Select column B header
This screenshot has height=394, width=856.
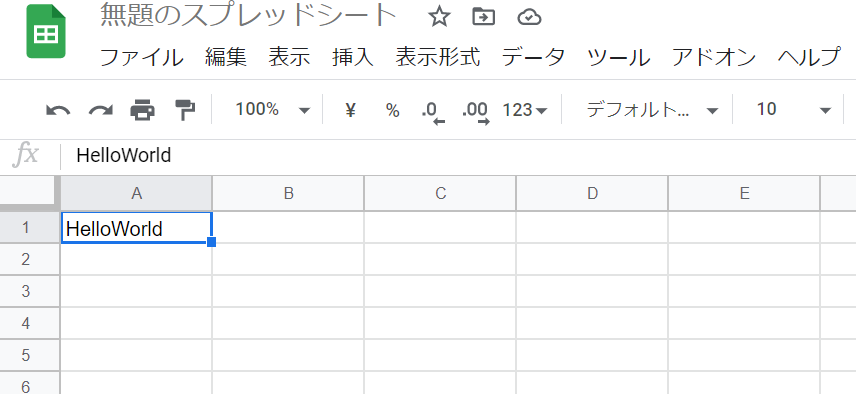(288, 193)
